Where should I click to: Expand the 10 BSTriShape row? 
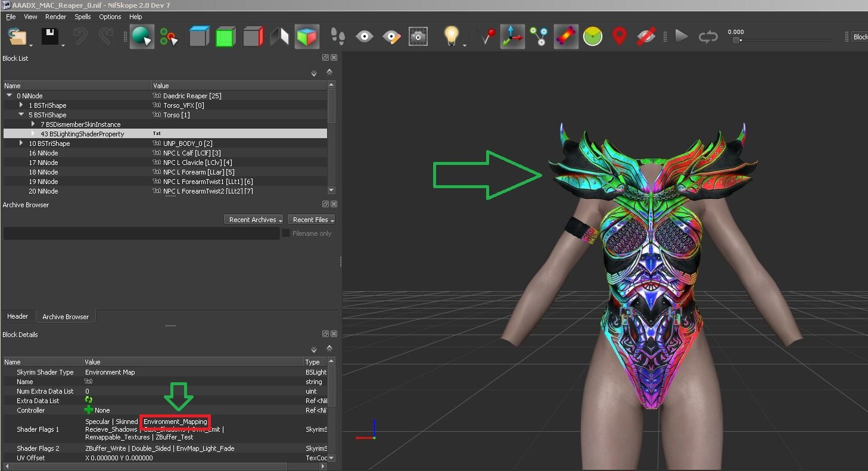tap(21, 143)
